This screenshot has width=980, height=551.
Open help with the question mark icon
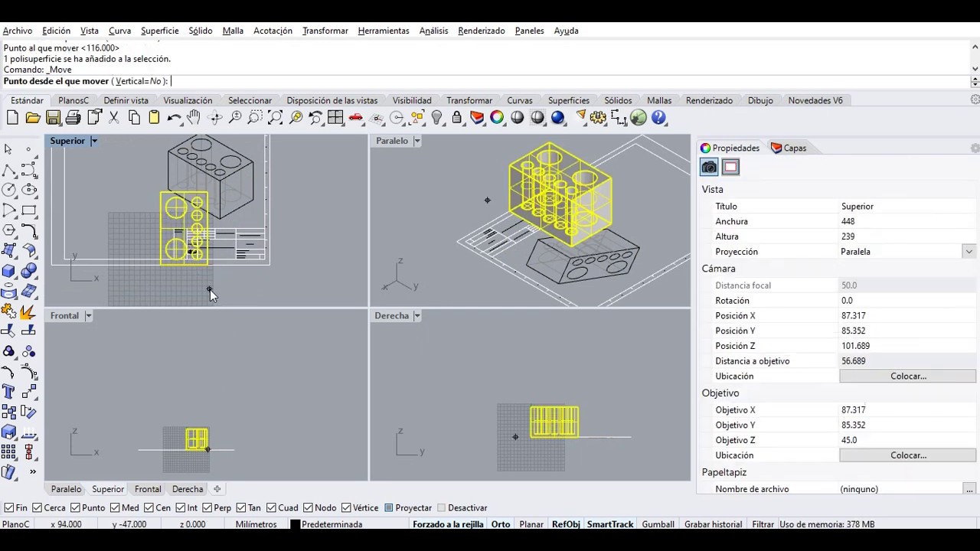tap(658, 118)
